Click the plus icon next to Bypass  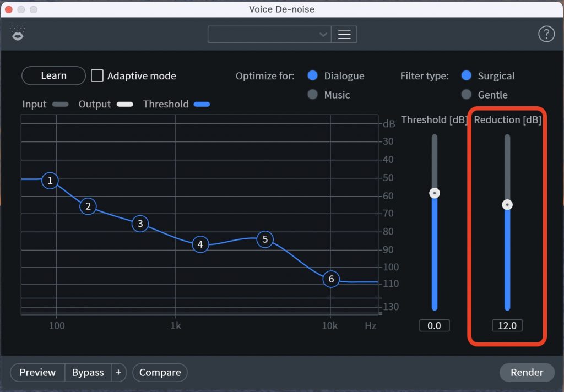(x=118, y=373)
